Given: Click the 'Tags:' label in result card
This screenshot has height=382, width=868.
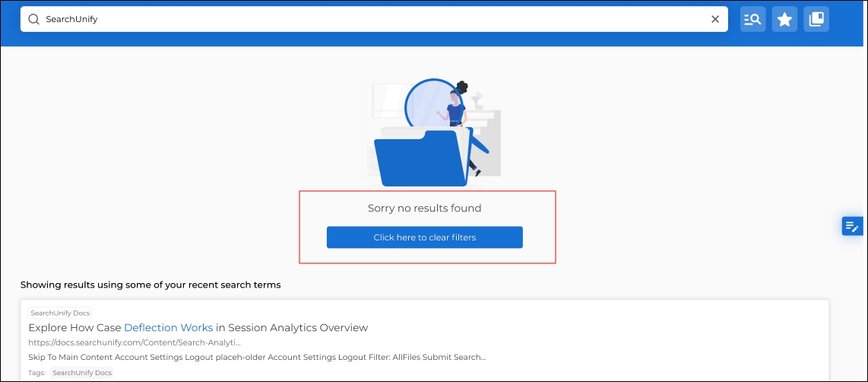Looking at the screenshot, I should point(37,373).
